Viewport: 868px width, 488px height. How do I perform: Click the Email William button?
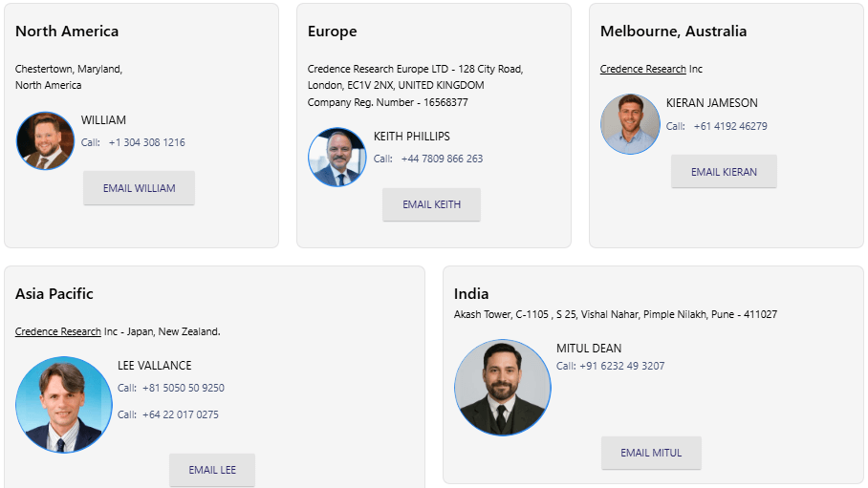(140, 188)
